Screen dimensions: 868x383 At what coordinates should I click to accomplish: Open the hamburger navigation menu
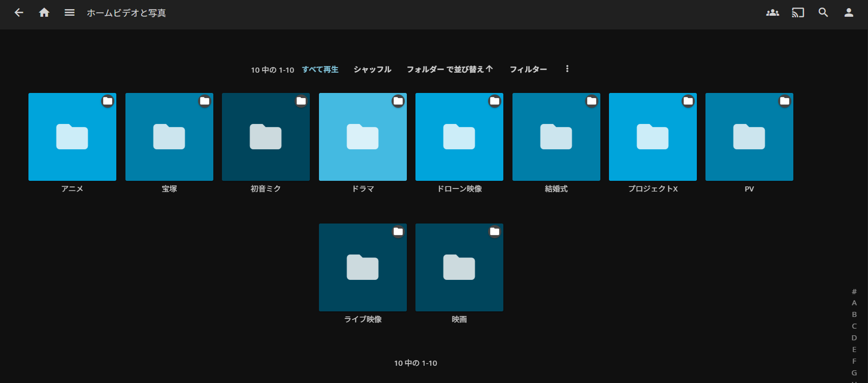70,13
